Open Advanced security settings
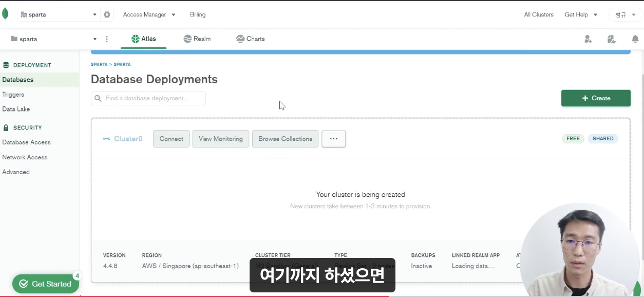The image size is (644, 297). tap(16, 172)
